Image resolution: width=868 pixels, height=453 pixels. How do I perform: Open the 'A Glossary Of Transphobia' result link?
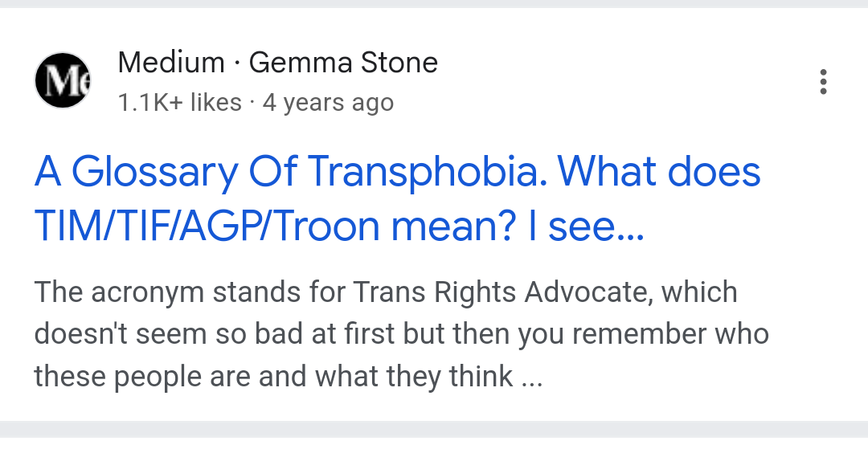[397, 199]
